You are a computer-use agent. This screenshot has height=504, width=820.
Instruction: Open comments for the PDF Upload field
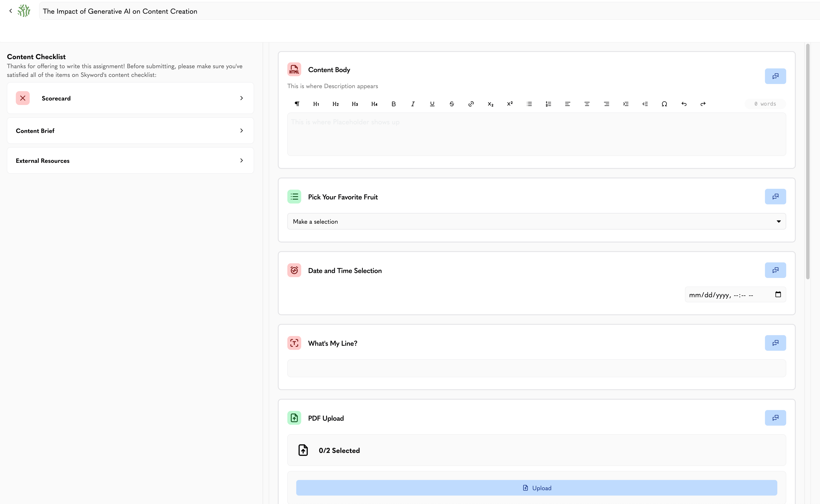[775, 418]
